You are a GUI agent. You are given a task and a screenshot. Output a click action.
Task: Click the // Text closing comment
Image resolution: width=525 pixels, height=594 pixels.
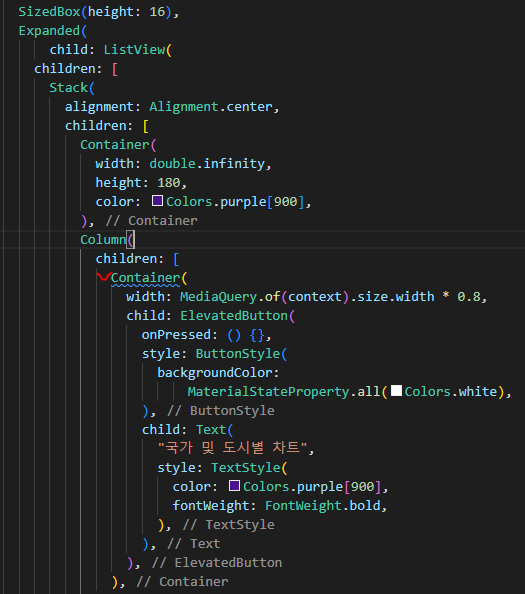click(194, 544)
